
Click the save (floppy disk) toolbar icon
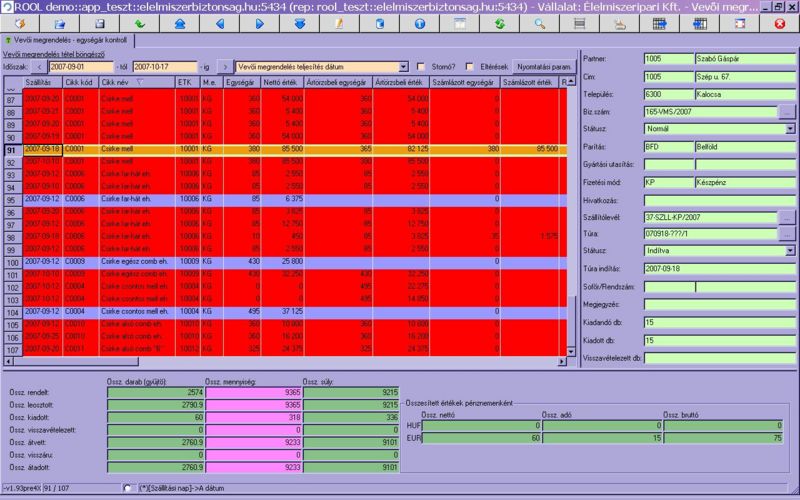click(101, 22)
